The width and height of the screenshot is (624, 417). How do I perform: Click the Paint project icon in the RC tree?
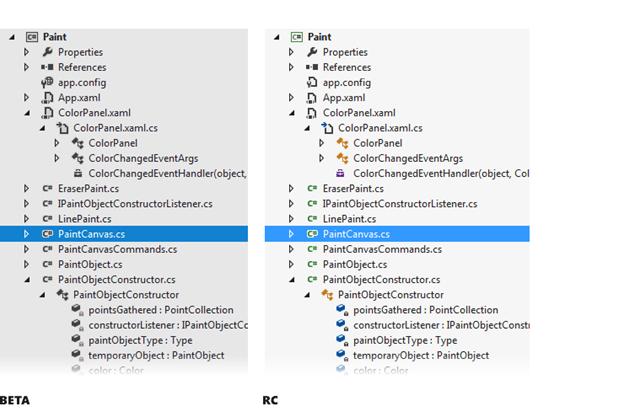click(297, 37)
